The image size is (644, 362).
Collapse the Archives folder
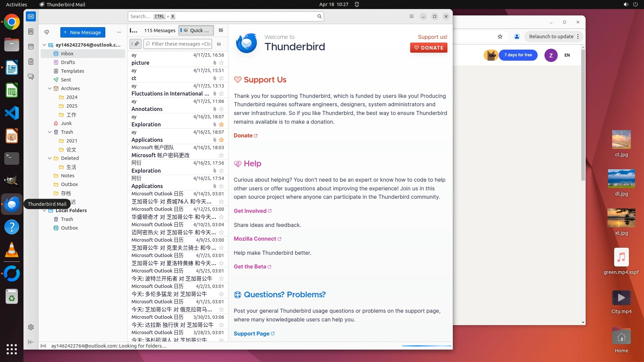(50, 88)
